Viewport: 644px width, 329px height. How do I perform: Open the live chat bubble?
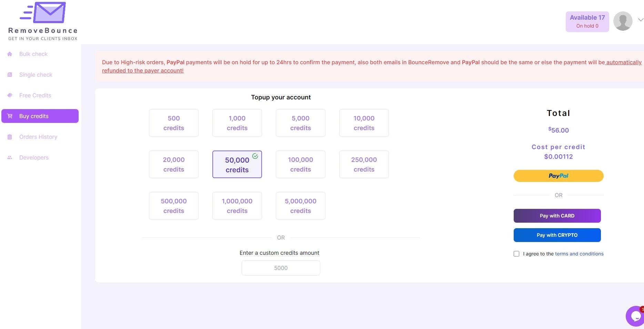635,316
